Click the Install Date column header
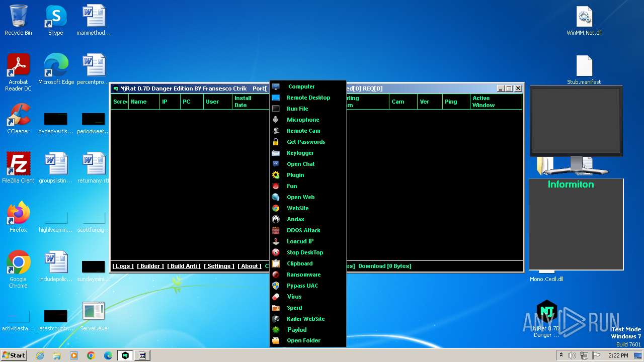 (x=251, y=102)
